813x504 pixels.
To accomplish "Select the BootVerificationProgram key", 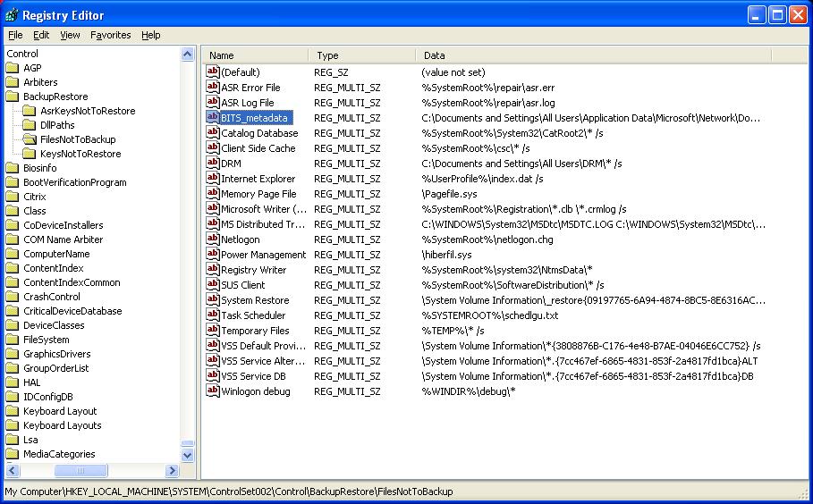I will [74, 182].
